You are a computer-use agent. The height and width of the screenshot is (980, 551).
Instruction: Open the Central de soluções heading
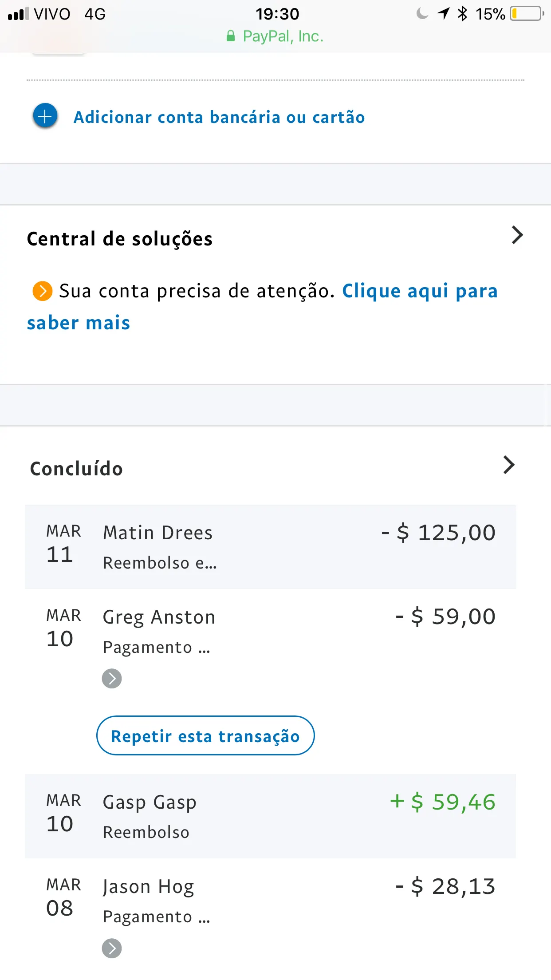pos(120,239)
